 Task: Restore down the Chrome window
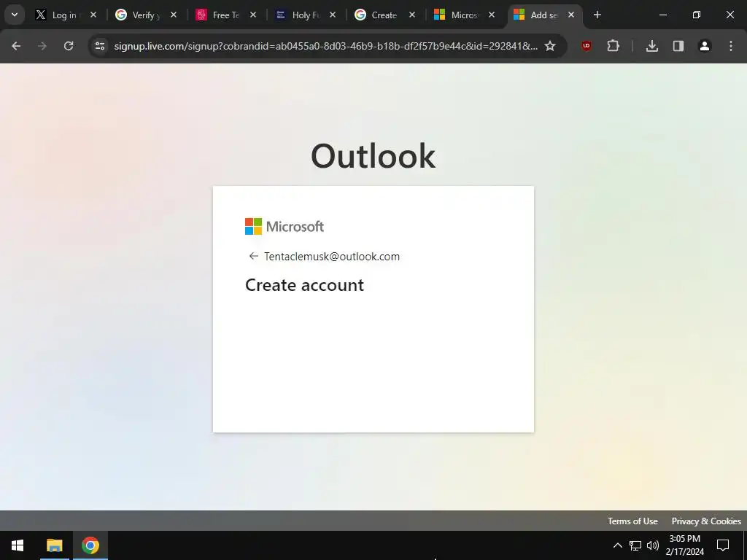697,15
